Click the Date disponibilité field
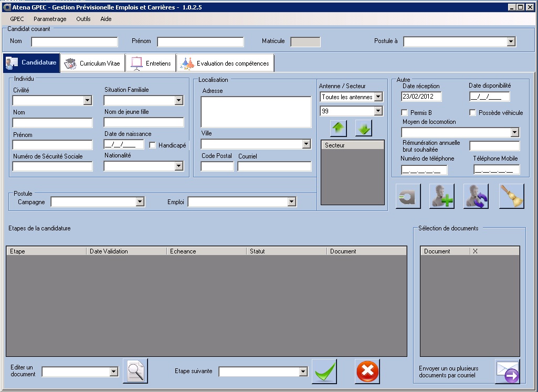 490,97
